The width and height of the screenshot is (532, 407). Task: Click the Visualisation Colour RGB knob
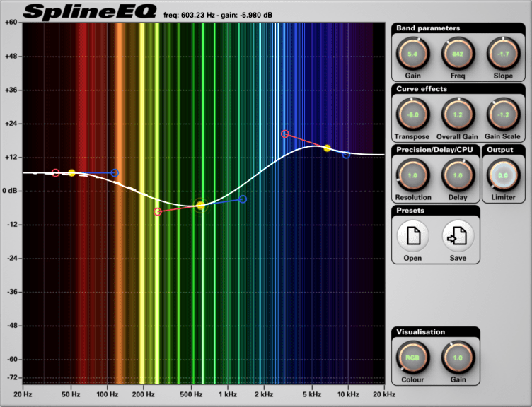(412, 358)
